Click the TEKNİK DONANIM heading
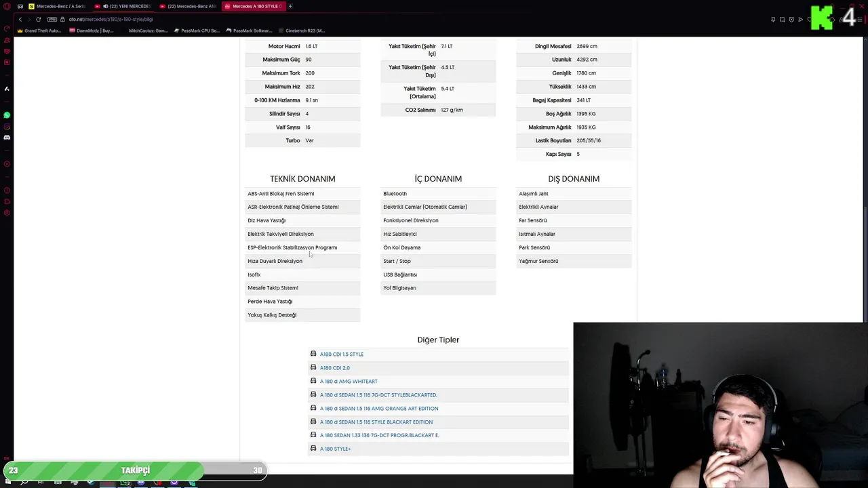 click(x=302, y=179)
